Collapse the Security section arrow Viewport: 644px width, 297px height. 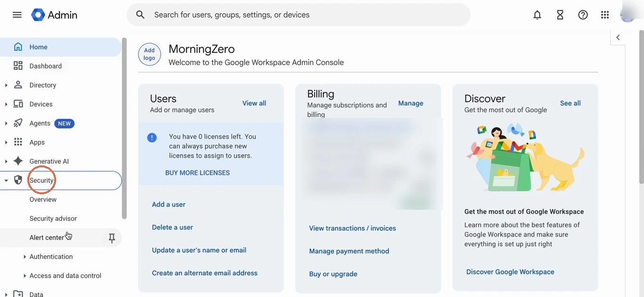pos(6,181)
